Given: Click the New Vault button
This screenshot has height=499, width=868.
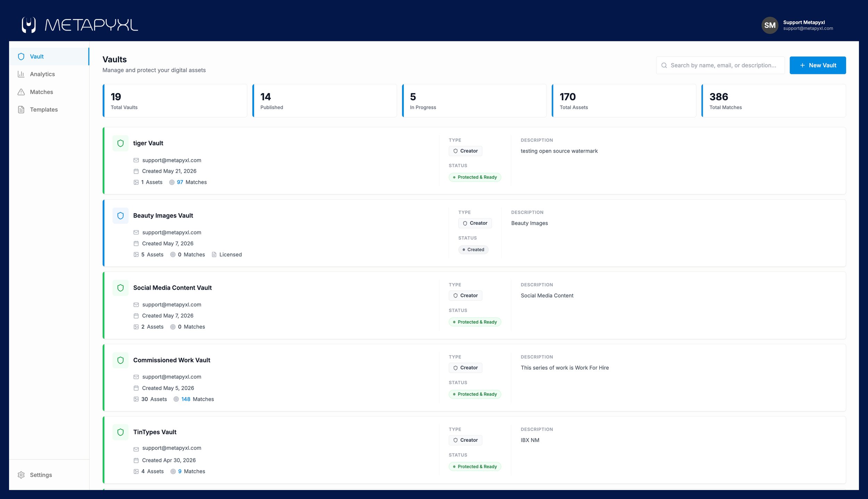Looking at the screenshot, I should point(818,65).
